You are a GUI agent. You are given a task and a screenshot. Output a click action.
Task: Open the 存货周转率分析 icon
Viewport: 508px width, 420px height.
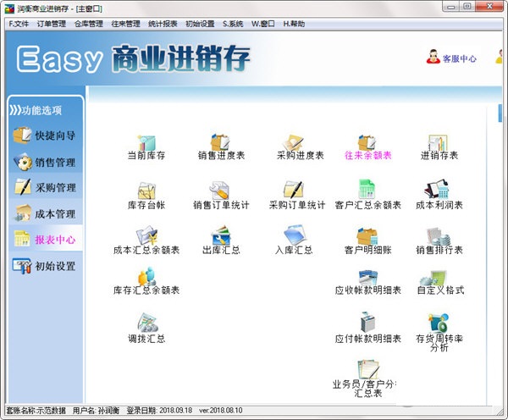(439, 333)
